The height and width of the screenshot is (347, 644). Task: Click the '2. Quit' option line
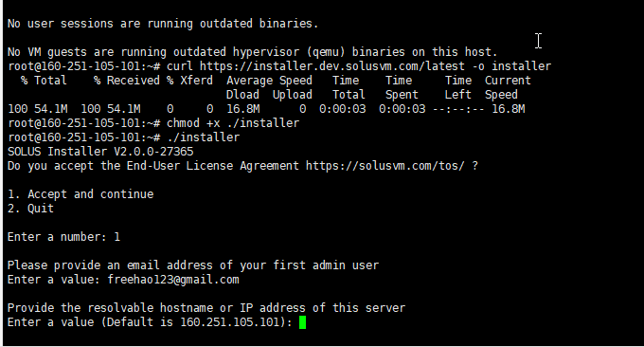tap(31, 209)
